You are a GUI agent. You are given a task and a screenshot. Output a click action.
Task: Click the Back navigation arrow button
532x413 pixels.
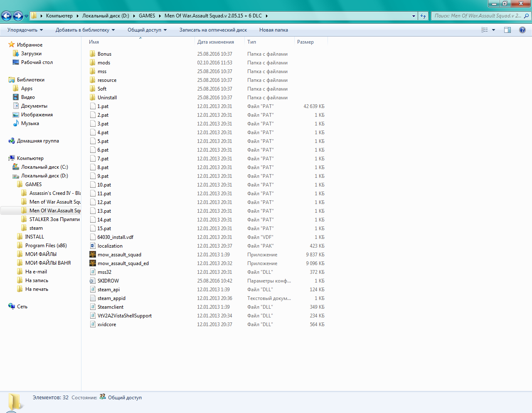pyautogui.click(x=6, y=16)
